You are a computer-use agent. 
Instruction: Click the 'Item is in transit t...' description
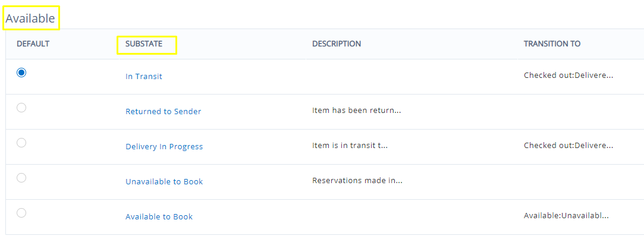(x=350, y=146)
